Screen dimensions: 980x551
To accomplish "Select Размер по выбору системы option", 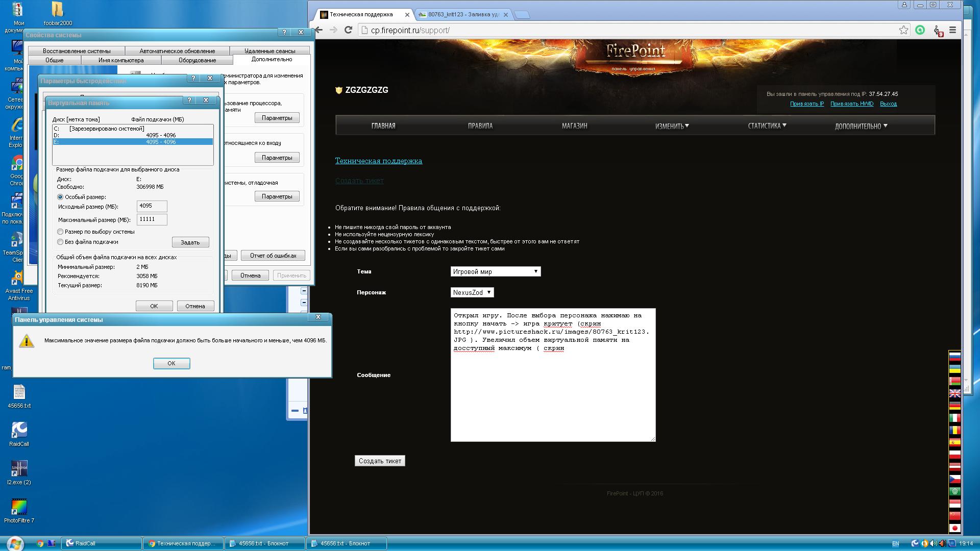I will pos(60,232).
